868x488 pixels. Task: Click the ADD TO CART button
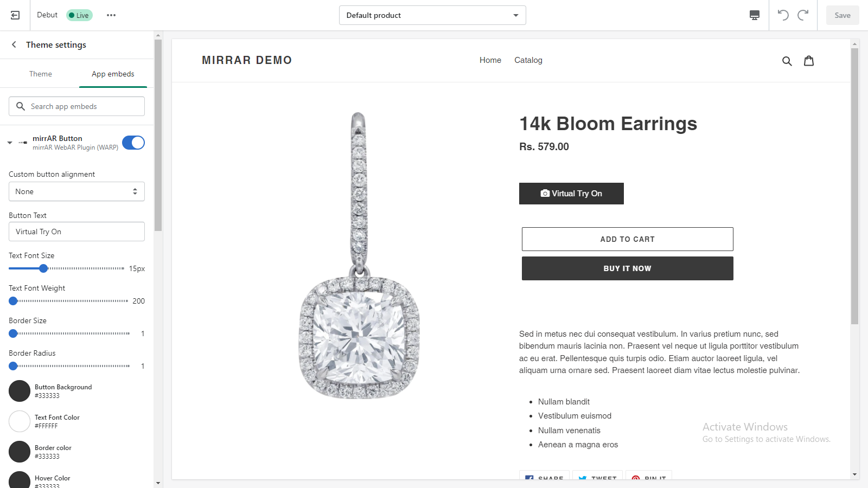627,239
